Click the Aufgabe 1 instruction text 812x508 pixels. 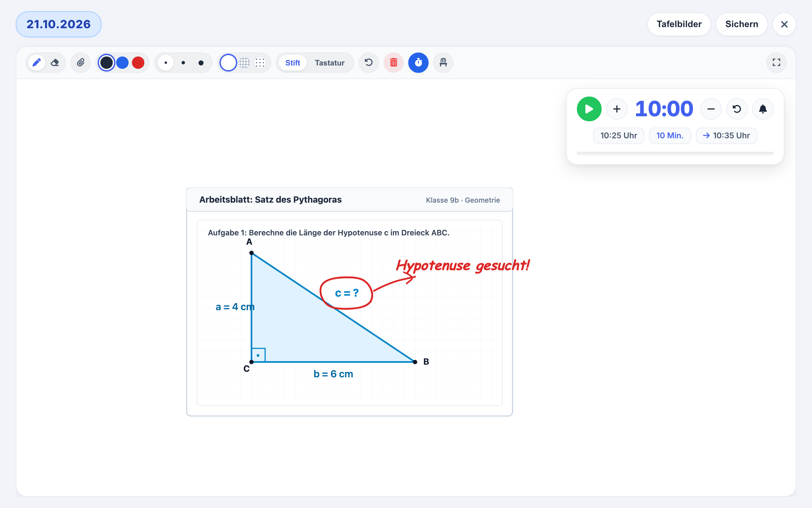coord(328,233)
